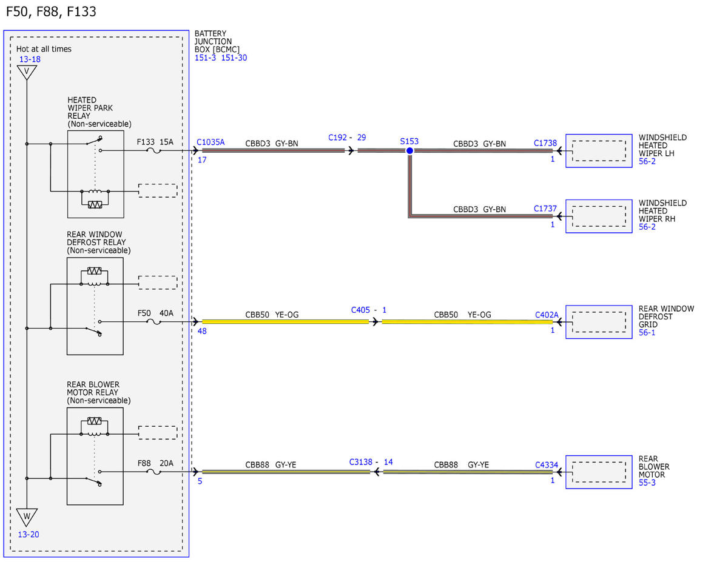
Task: Select the F50 40A fuse symbol
Action: tap(154, 322)
